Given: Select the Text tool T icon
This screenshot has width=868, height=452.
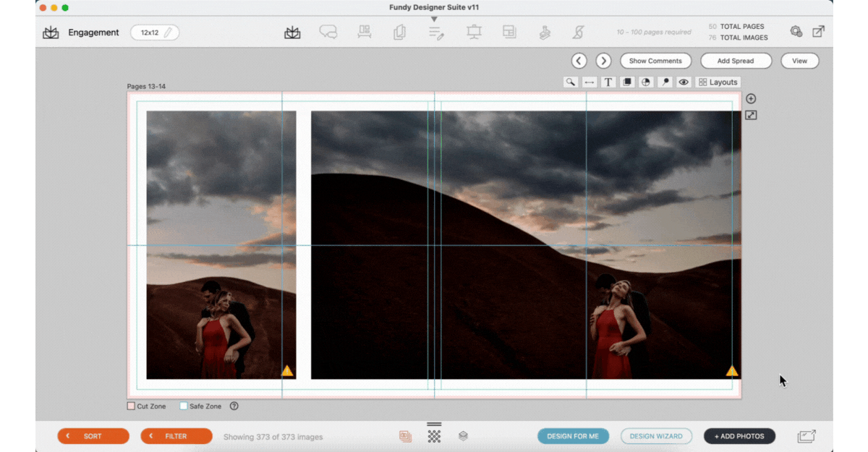Looking at the screenshot, I should (x=608, y=82).
